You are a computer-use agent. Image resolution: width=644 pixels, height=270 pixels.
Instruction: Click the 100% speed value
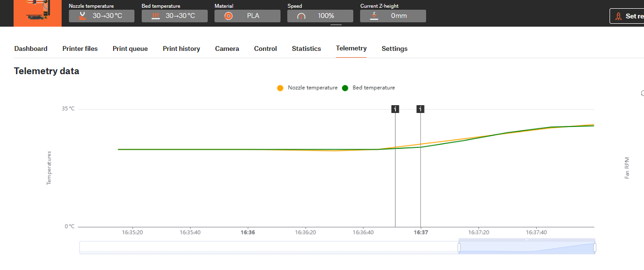(x=326, y=16)
